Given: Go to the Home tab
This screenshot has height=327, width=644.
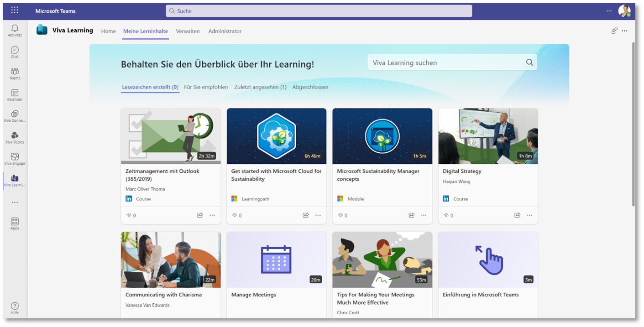Looking at the screenshot, I should point(108,31).
